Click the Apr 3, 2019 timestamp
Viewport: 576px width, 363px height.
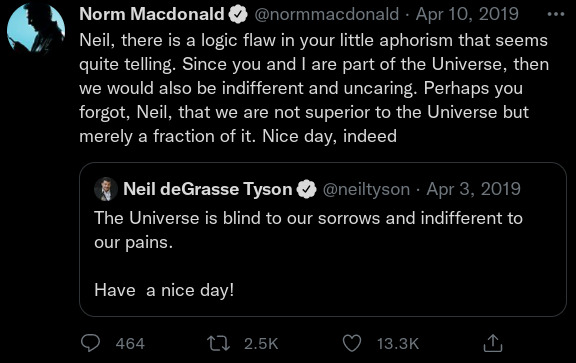[x=474, y=189]
